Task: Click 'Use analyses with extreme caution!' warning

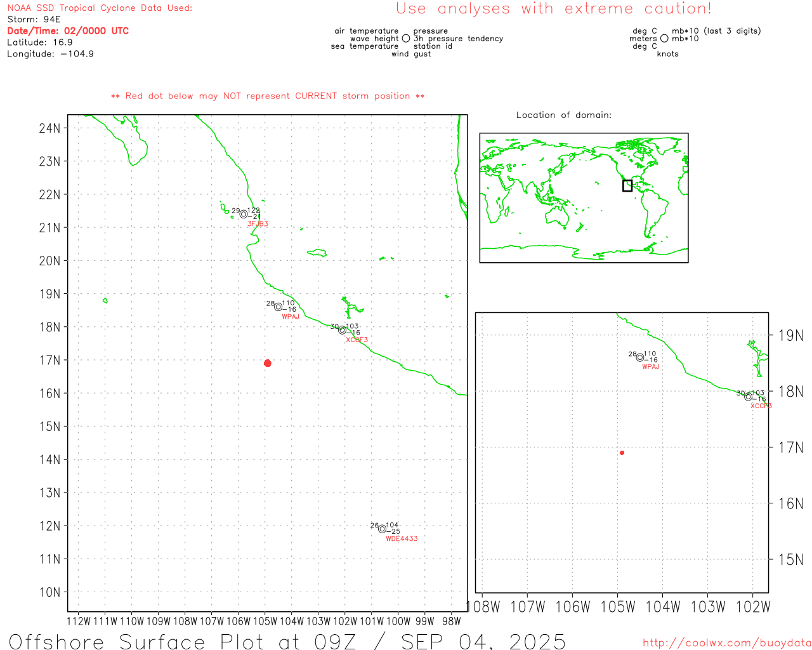Action: click(x=554, y=9)
